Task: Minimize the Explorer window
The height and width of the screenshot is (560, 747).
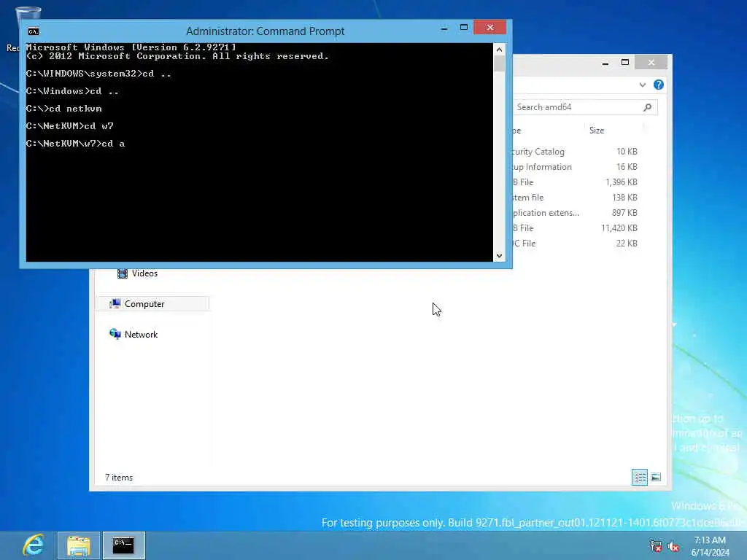Action: 605,63
